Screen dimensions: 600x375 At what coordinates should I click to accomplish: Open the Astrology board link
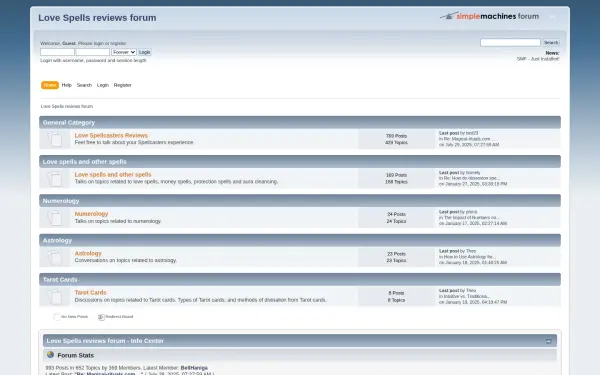pyautogui.click(x=88, y=253)
